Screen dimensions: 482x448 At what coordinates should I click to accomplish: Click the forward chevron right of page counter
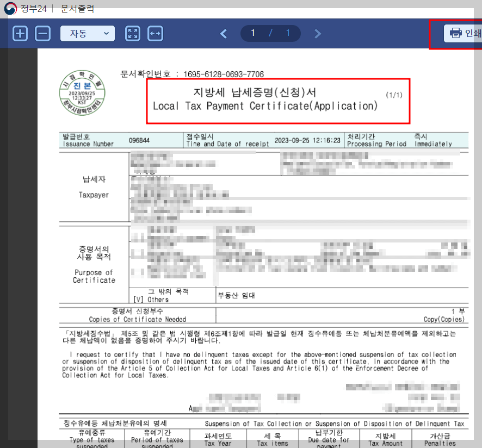pos(317,33)
